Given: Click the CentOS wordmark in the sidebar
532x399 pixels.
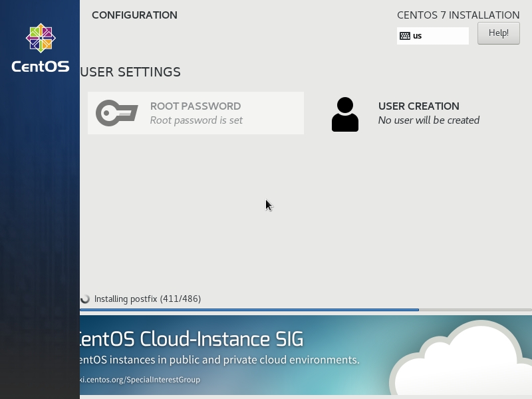Looking at the screenshot, I should 40,66.
